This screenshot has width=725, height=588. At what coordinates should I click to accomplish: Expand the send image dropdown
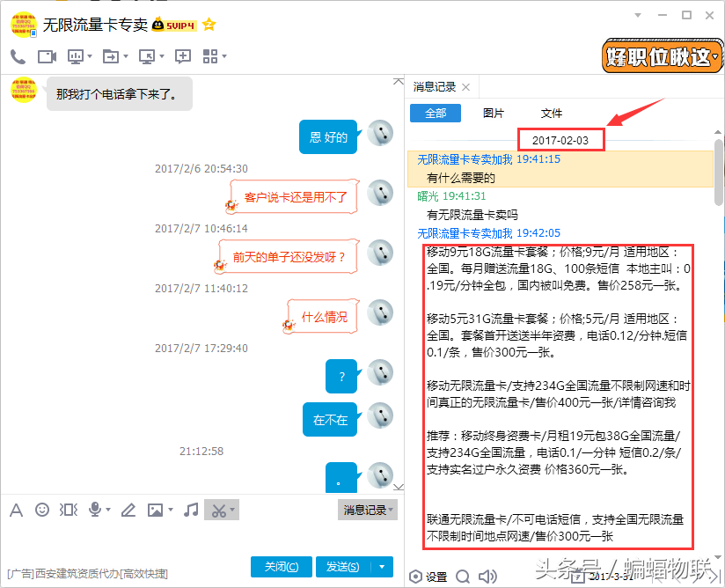pyautogui.click(x=171, y=509)
